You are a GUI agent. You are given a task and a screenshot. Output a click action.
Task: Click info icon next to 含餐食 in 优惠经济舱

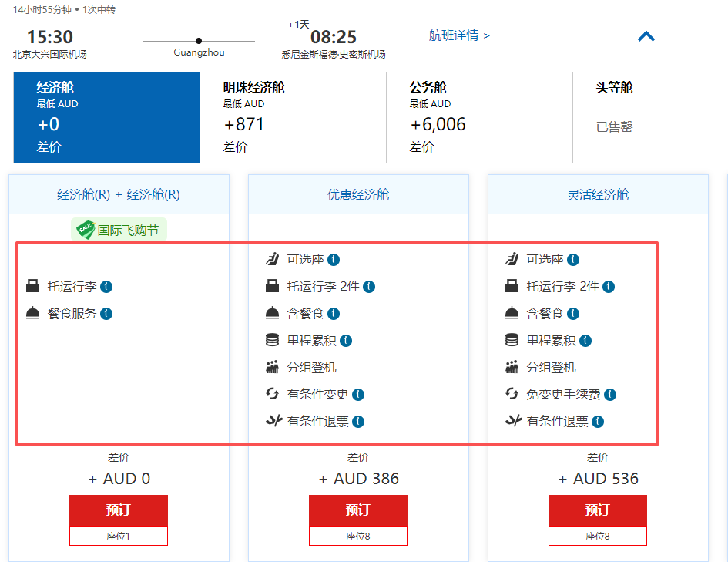pyautogui.click(x=334, y=314)
